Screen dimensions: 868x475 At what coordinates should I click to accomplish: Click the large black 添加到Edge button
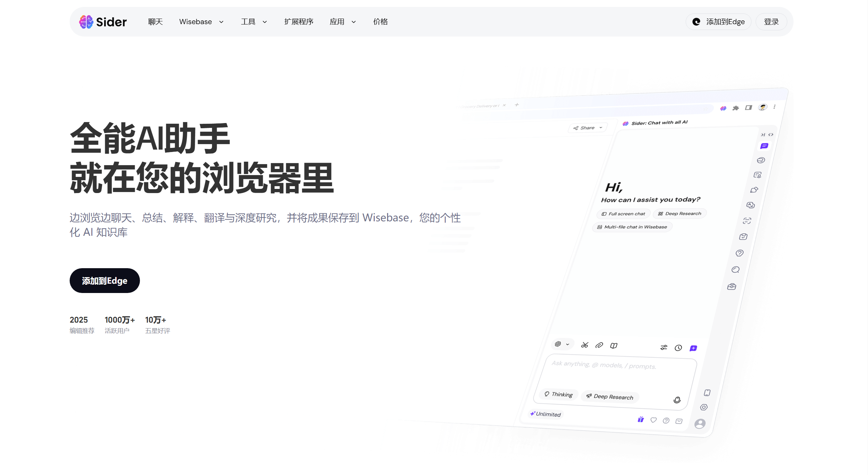point(104,281)
